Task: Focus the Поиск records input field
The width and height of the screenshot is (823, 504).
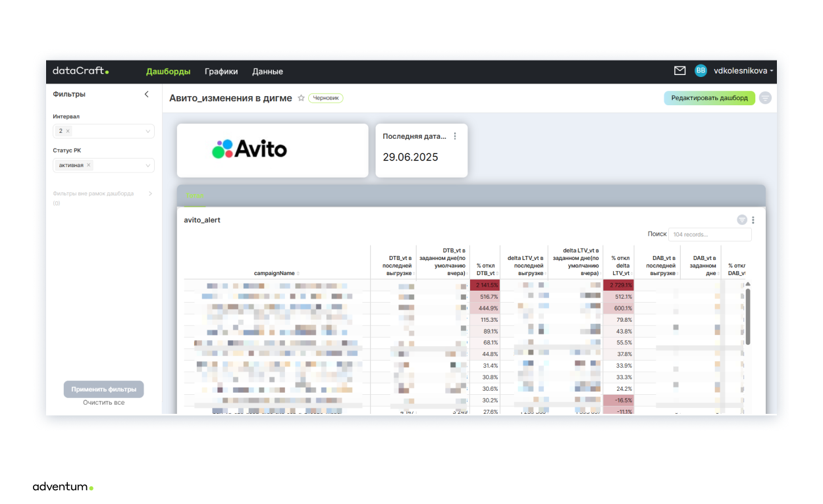Action: pyautogui.click(x=710, y=234)
